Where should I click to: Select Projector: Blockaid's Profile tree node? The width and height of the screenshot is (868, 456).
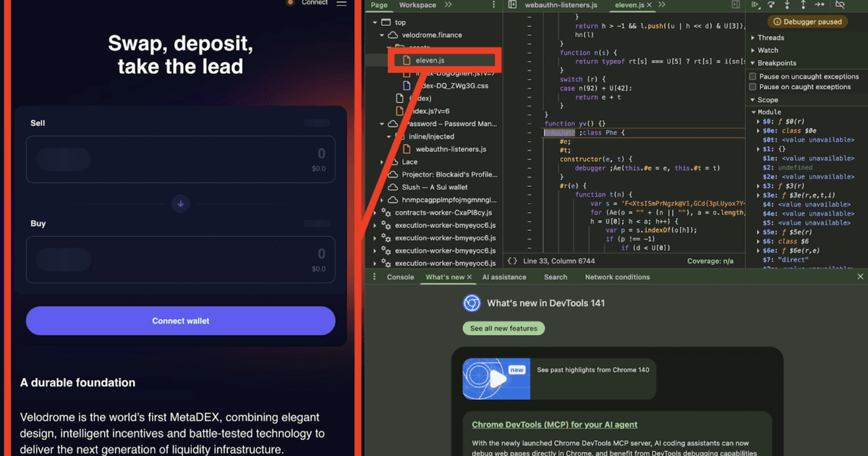(450, 174)
